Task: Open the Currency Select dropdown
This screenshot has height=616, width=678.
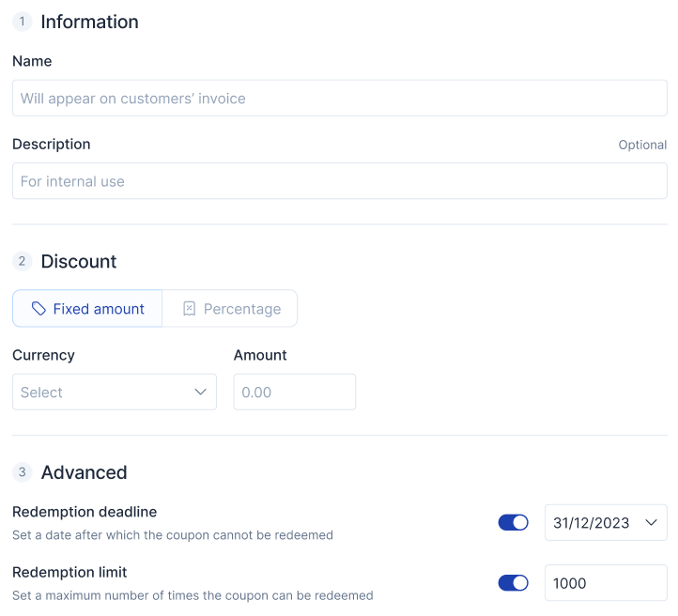Action: 115,392
